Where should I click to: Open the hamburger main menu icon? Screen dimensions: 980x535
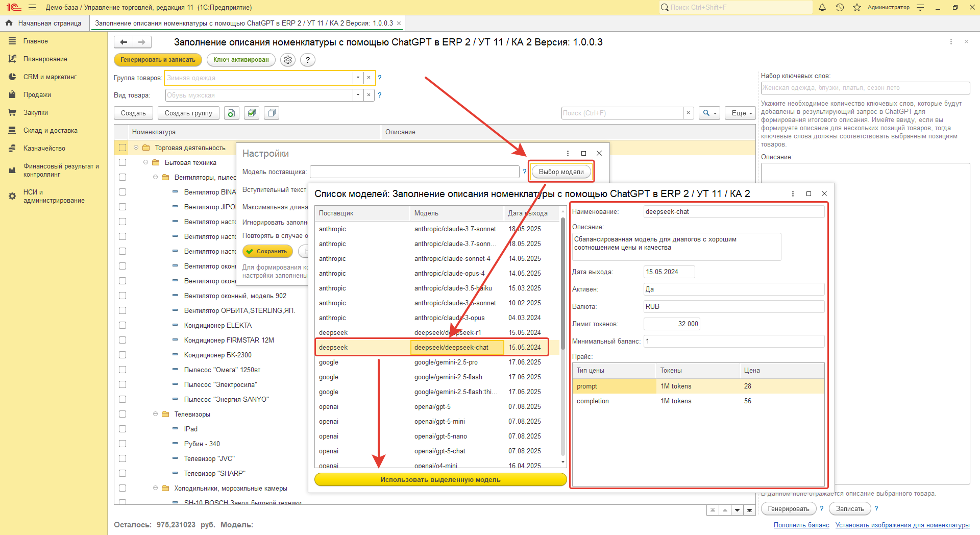[x=32, y=8]
